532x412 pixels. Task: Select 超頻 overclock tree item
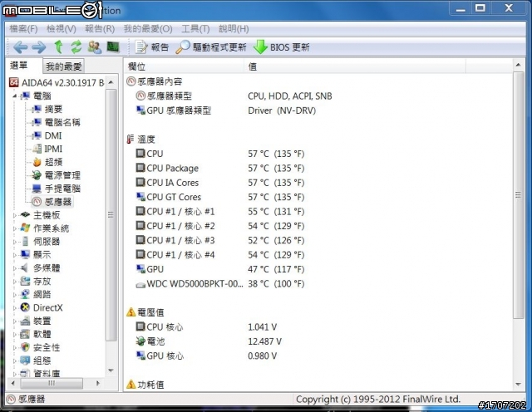[53, 162]
